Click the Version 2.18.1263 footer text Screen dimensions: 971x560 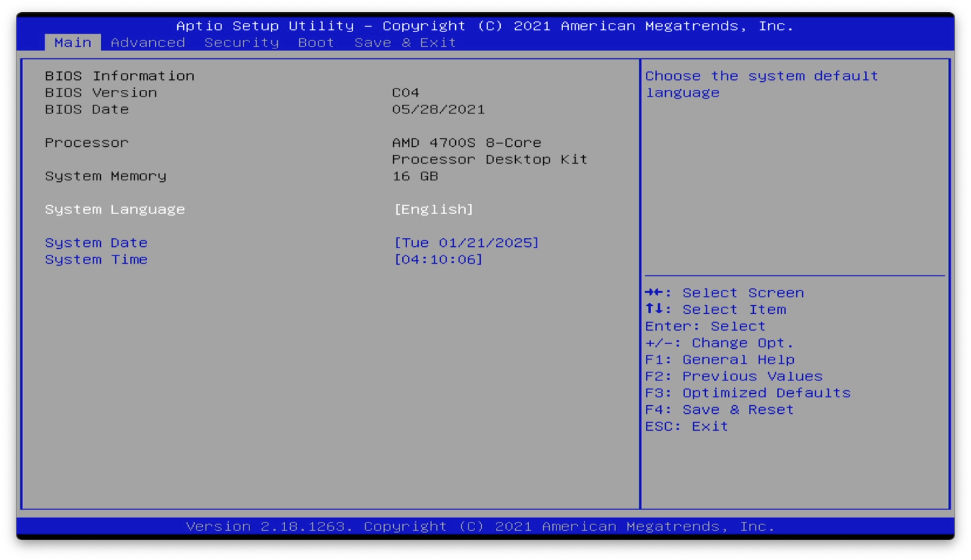[480, 526]
